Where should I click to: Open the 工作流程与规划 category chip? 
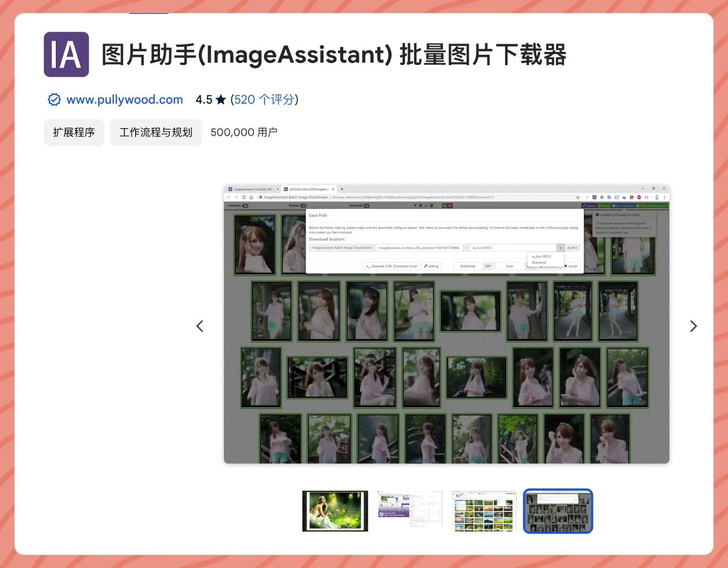tap(156, 133)
